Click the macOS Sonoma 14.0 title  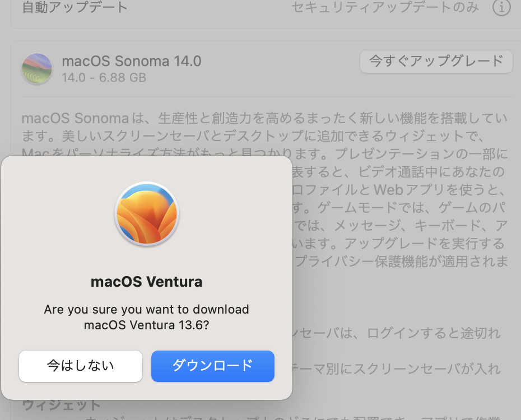[132, 61]
